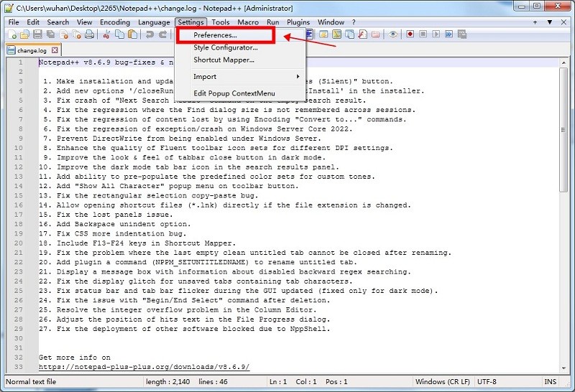Open the Define your language icon
This screenshot has width=575, height=392.
click(x=323, y=34)
